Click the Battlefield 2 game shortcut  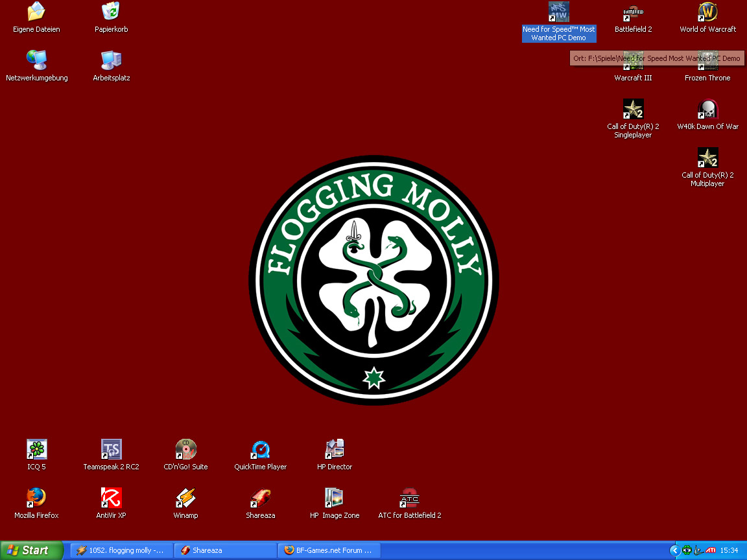pyautogui.click(x=633, y=12)
